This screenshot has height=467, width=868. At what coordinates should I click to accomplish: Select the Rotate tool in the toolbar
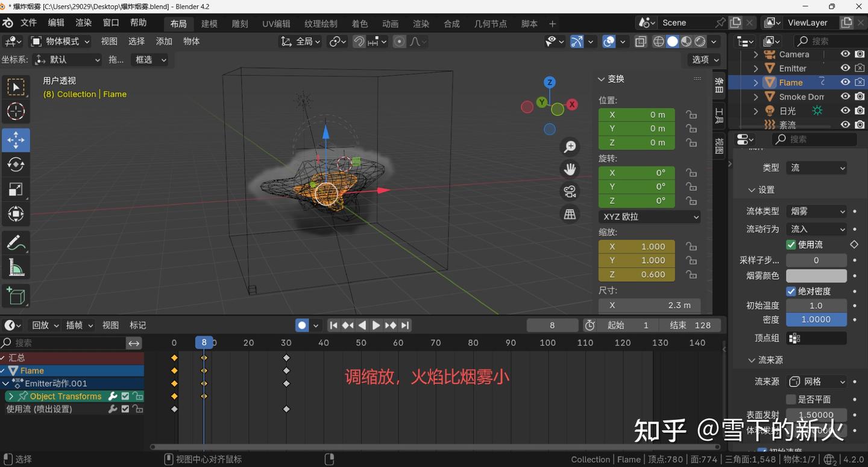tap(16, 164)
